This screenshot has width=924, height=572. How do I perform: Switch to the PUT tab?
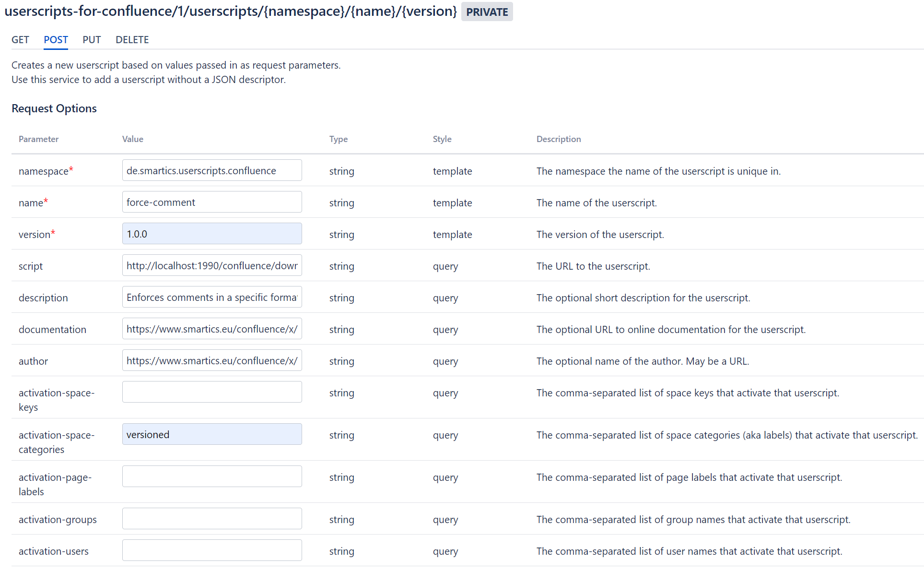point(91,40)
